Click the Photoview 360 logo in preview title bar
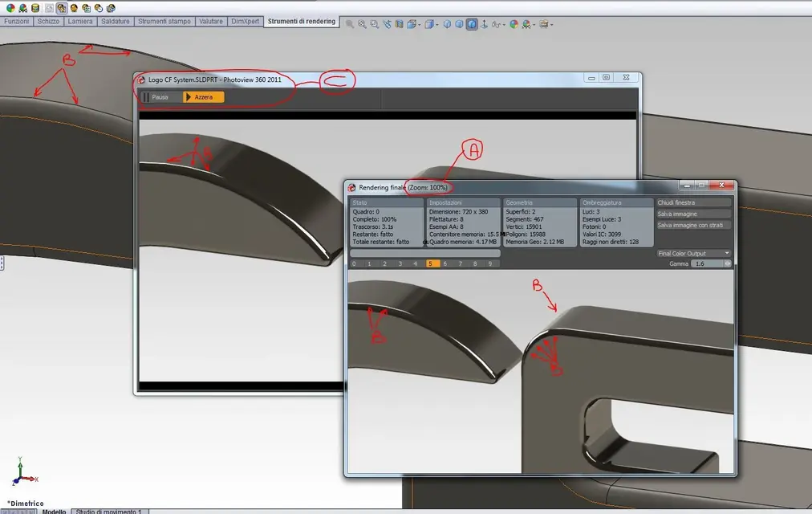The width and height of the screenshot is (812, 514). tap(141, 80)
